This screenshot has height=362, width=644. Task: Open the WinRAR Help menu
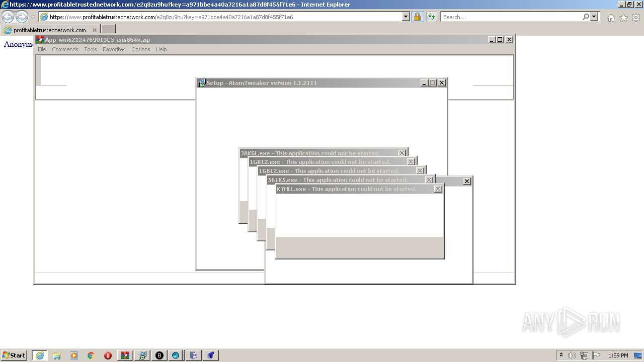click(x=161, y=49)
